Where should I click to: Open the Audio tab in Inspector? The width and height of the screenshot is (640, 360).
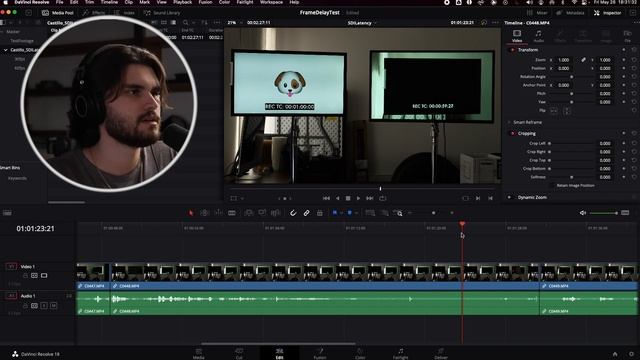point(539,36)
